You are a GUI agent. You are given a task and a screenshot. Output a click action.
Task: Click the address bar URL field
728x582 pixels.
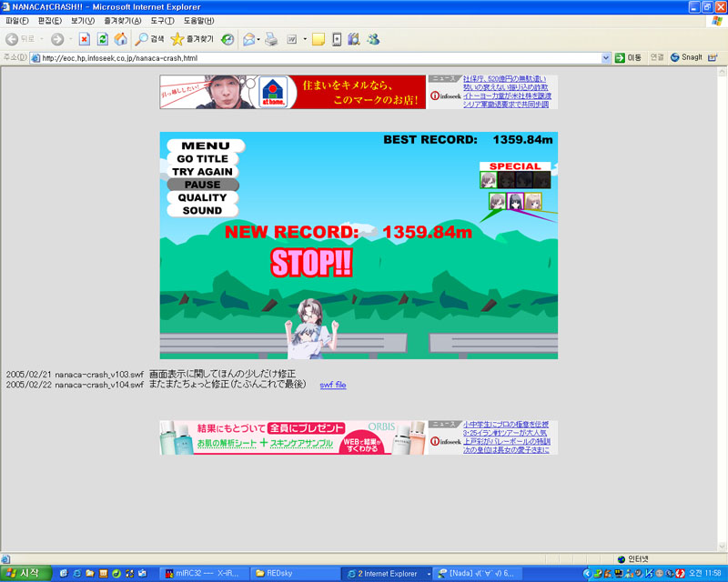318,57
